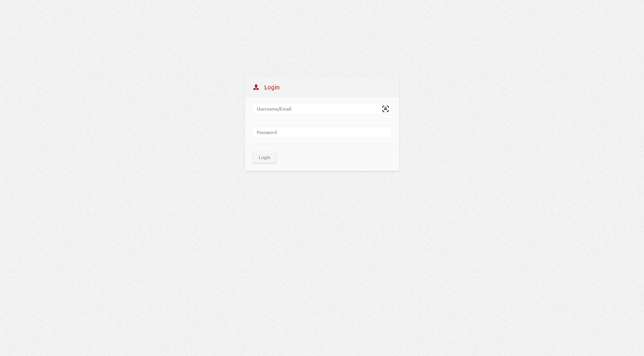Image resolution: width=644 pixels, height=356 pixels.
Task: Tap the biometric face icon
Action: click(385, 109)
